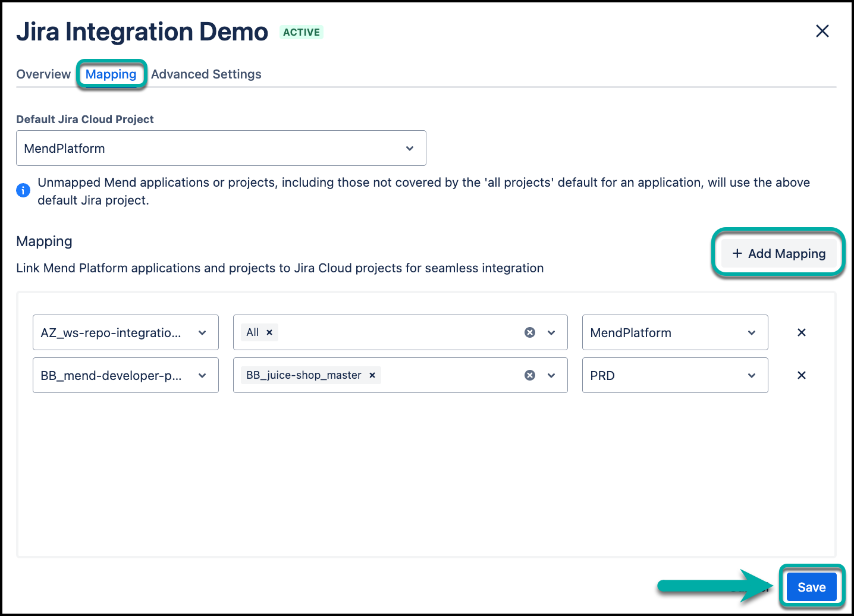Screen dimensions: 854x616
Task: Expand the projects list chevron in second row
Action: pyautogui.click(x=551, y=375)
